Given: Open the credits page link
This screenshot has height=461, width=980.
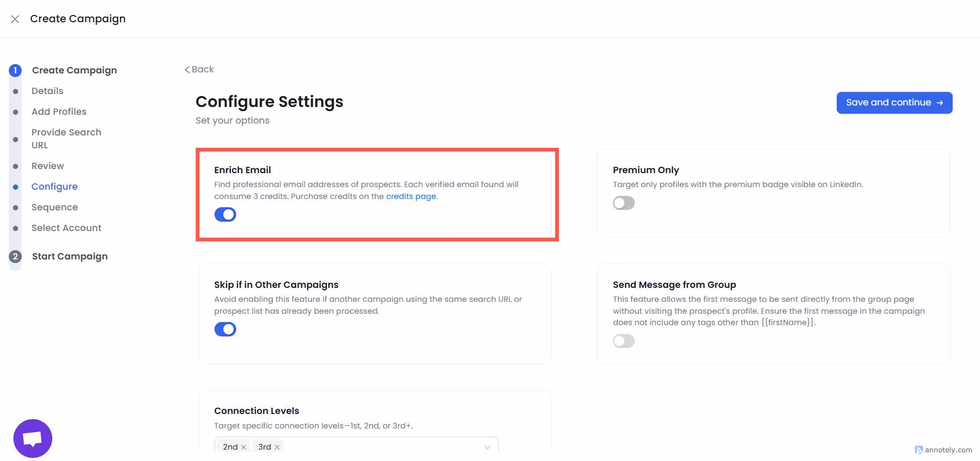Looking at the screenshot, I should [411, 196].
